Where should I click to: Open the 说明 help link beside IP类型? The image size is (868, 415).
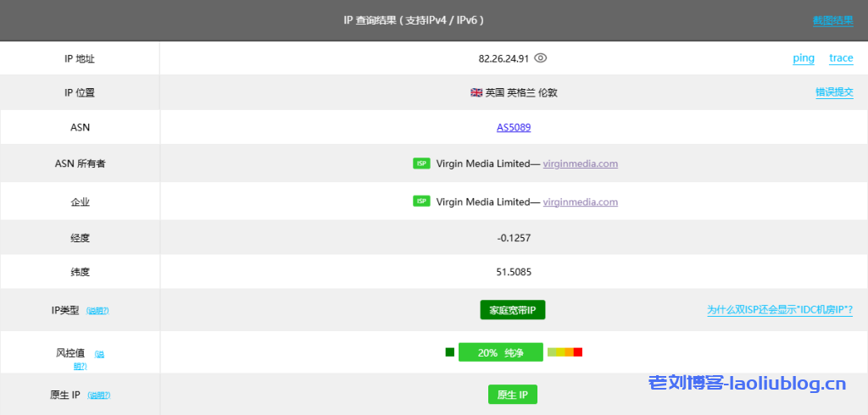[97, 311]
